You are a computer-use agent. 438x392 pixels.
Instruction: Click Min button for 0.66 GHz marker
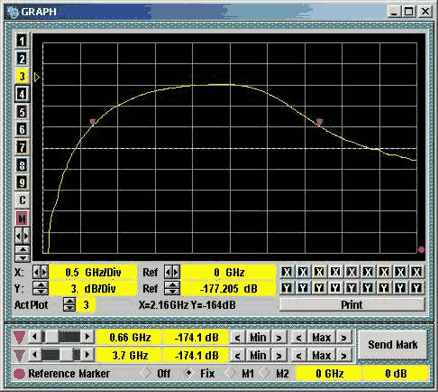(x=258, y=337)
